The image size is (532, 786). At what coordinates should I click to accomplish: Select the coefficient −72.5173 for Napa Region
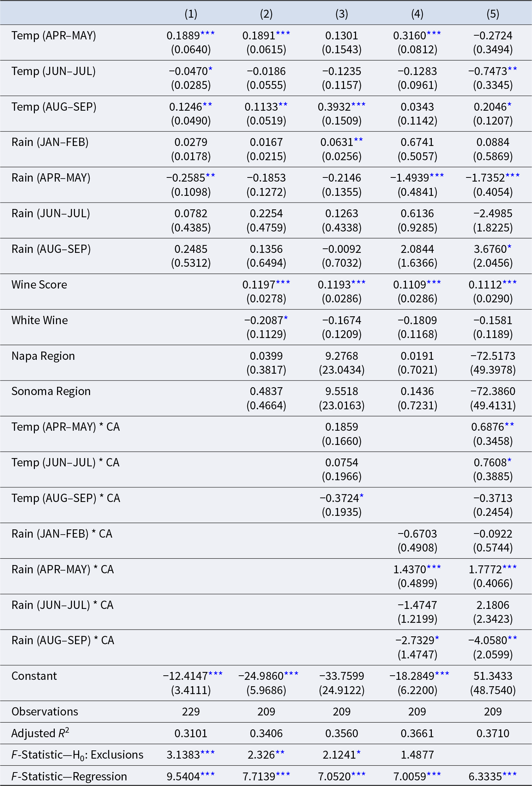coord(493,356)
